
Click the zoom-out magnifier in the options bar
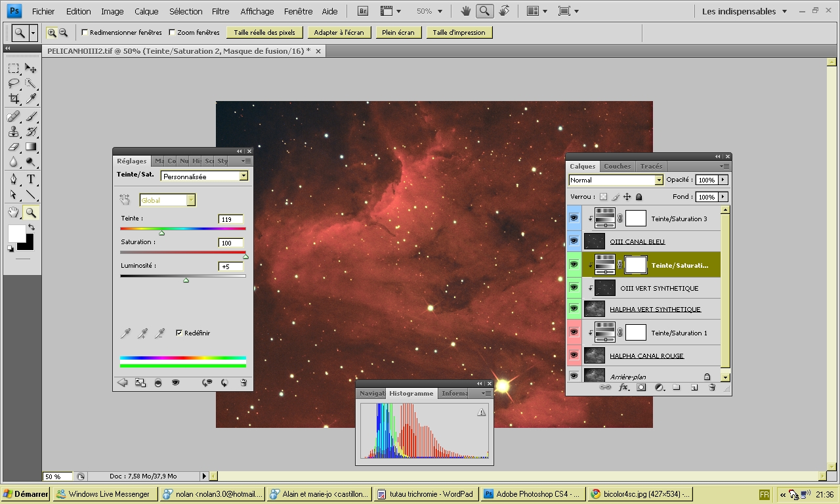click(x=63, y=32)
